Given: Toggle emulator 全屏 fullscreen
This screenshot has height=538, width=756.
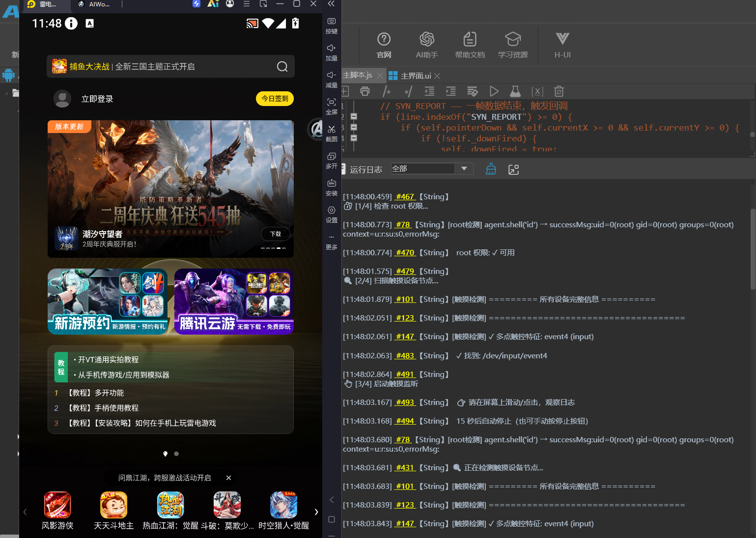Looking at the screenshot, I should coord(332,107).
